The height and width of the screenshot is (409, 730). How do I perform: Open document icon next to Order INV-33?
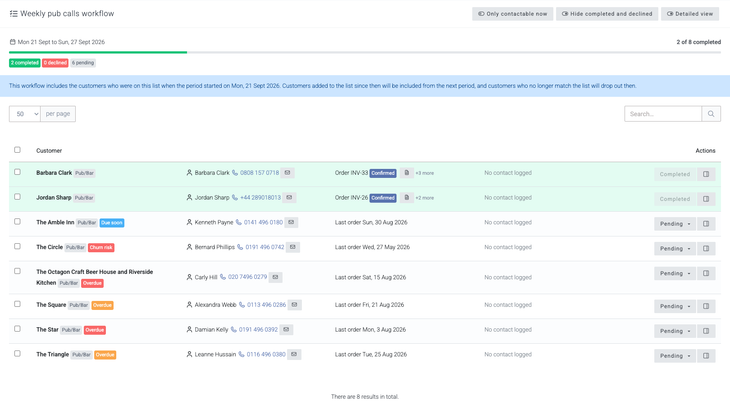pos(406,173)
